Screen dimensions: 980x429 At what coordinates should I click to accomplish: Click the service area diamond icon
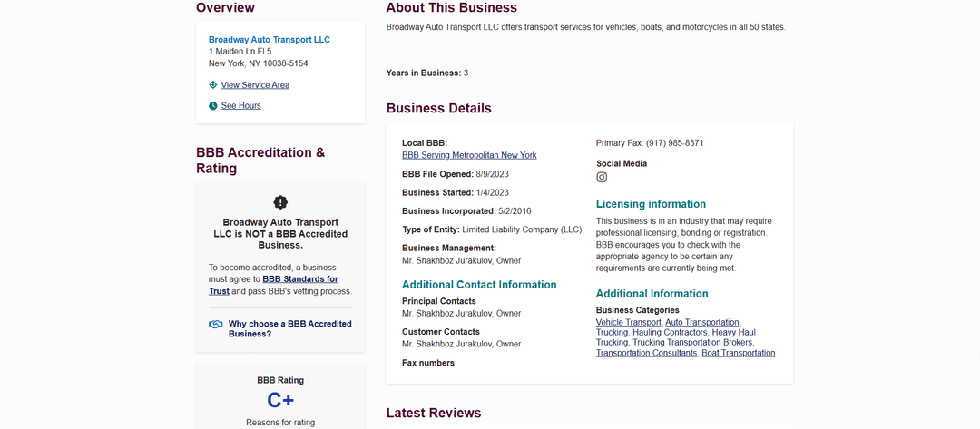tap(213, 85)
